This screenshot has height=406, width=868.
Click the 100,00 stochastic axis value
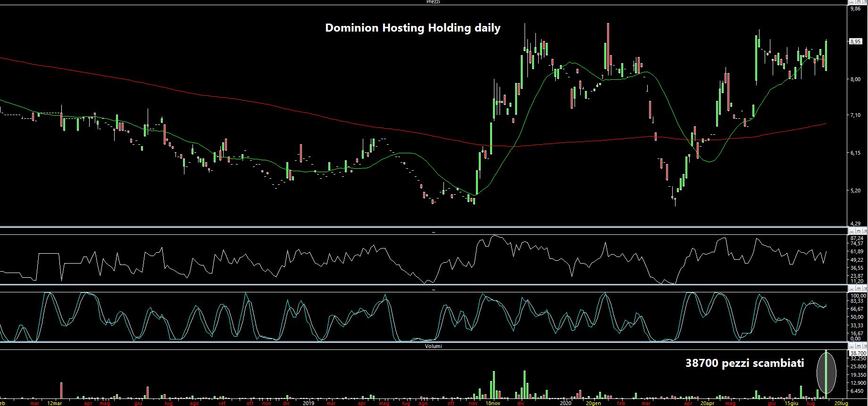click(x=858, y=296)
